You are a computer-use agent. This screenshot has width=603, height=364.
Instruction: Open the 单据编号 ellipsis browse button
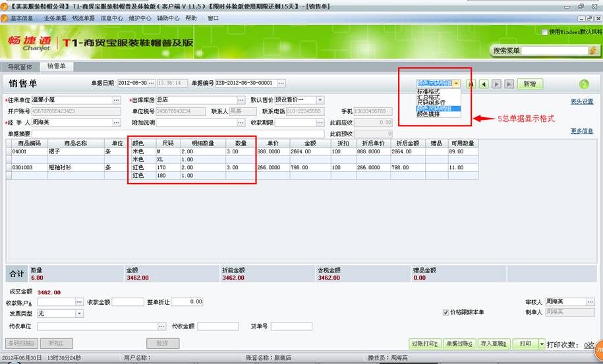(x=282, y=83)
